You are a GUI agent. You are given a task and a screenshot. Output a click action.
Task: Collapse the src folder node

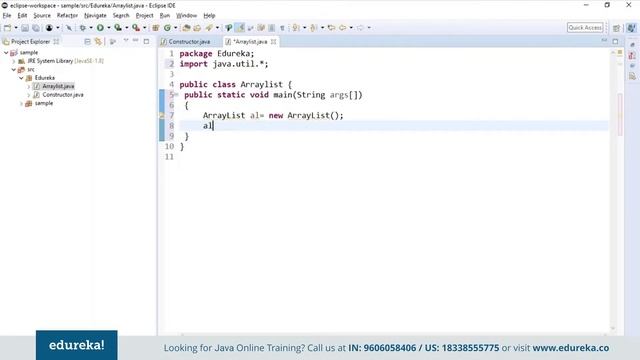click(14, 70)
